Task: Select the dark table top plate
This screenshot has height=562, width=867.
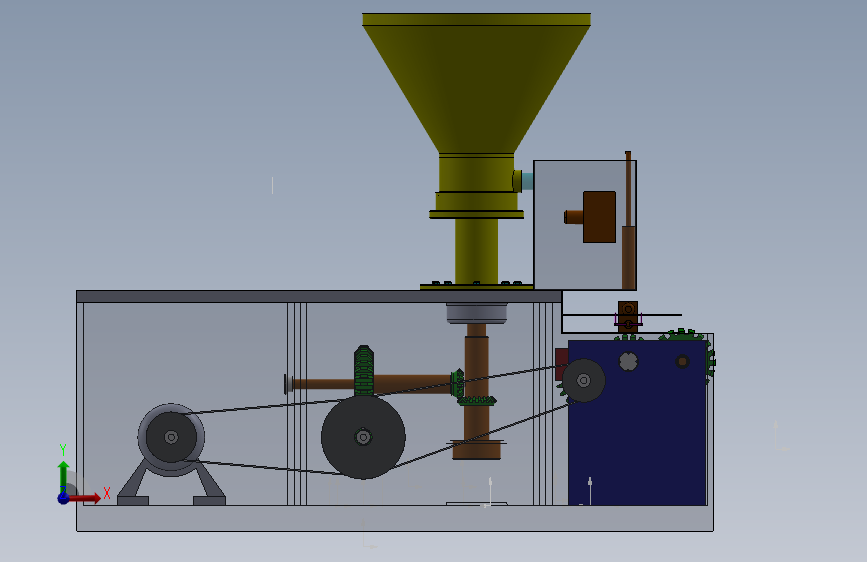Action: [x=319, y=296]
